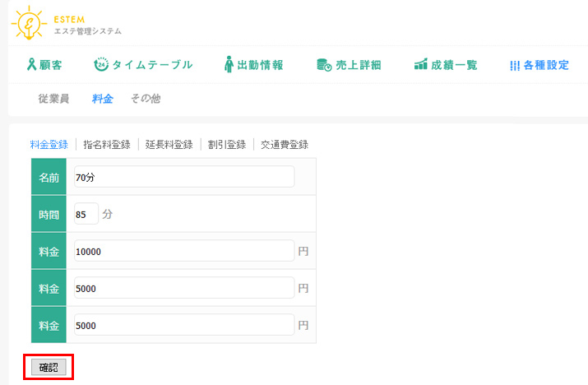
Task: Click the タイムテーブル clock icon
Action: pos(101,65)
